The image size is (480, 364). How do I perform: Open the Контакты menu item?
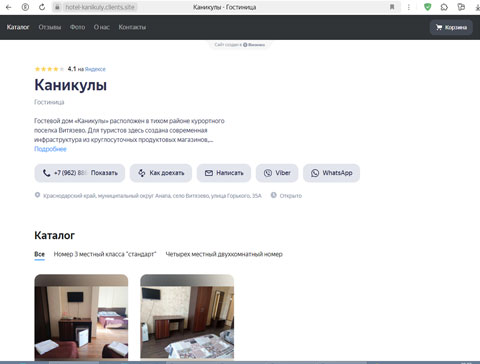(x=132, y=27)
